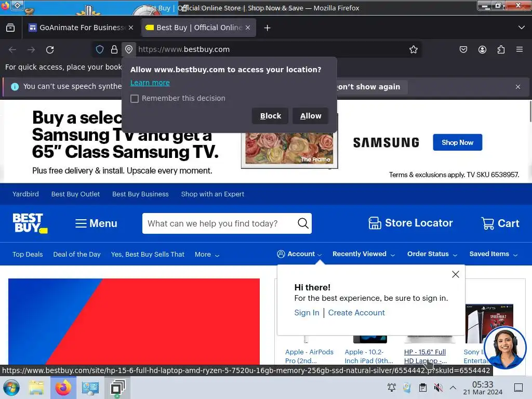
Task: Dismiss the speech synthesis notification bar
Action: tap(518, 87)
